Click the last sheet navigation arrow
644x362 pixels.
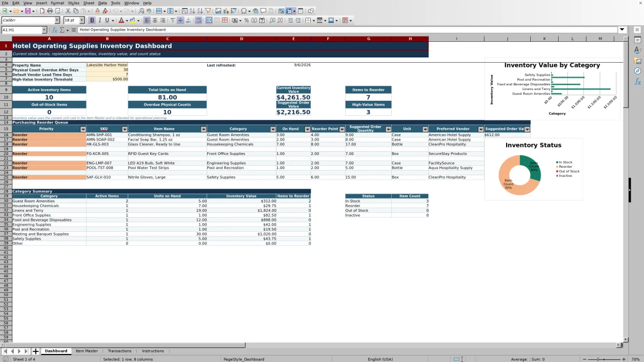(x=26, y=351)
